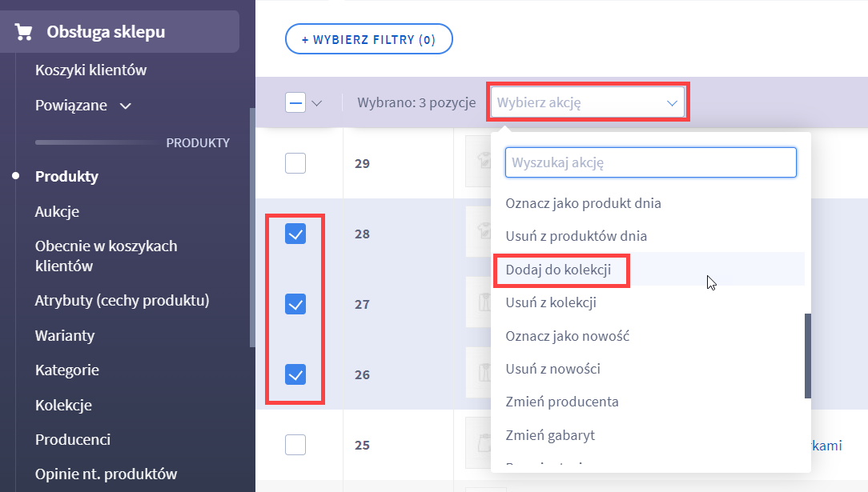Image resolution: width=868 pixels, height=492 pixels.
Task: Open the product image placeholder in row 26
Action: coord(480,373)
